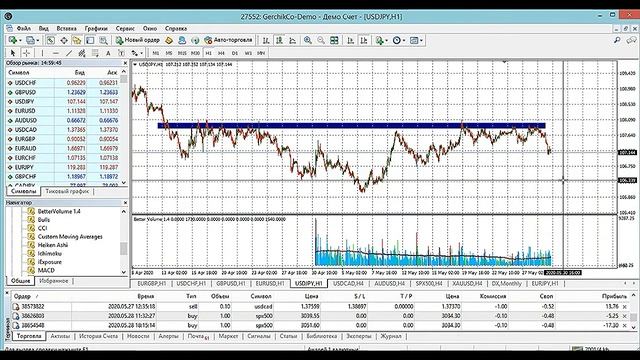
Task: Toggle the Market Watch window icon
Action: coord(50,40)
